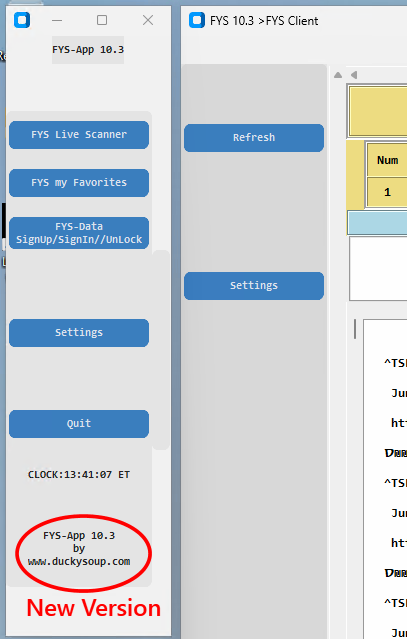
Task: Maximize the FYS-App launcher window
Action: [102, 20]
